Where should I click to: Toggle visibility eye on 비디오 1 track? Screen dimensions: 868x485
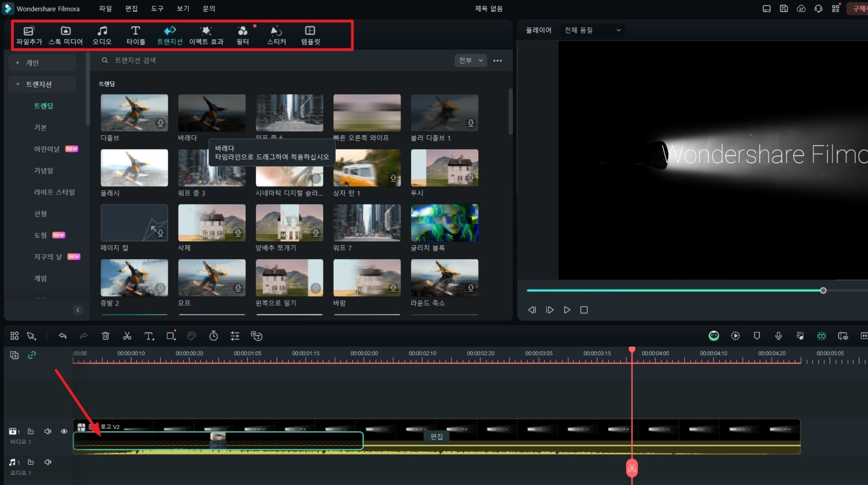click(64, 431)
